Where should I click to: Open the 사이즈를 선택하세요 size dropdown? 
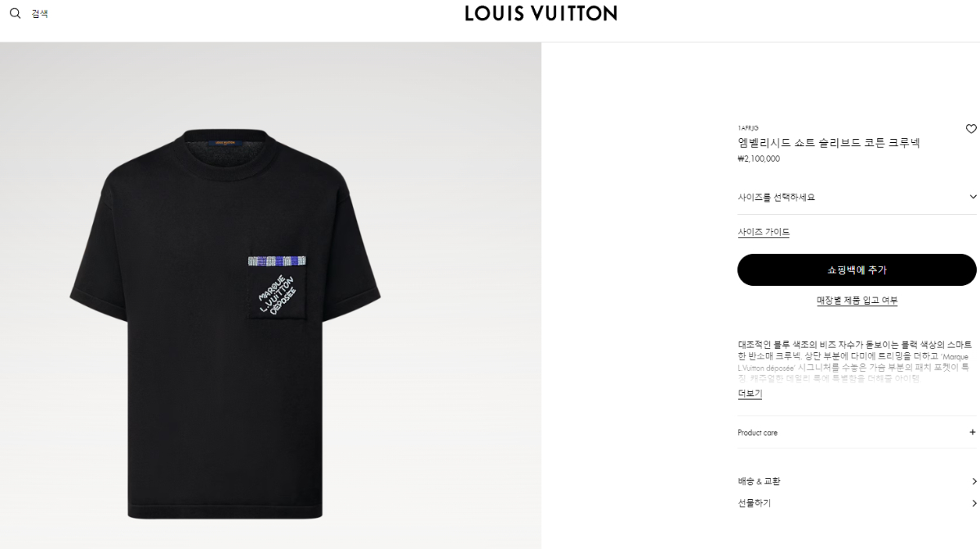pyautogui.click(x=857, y=197)
